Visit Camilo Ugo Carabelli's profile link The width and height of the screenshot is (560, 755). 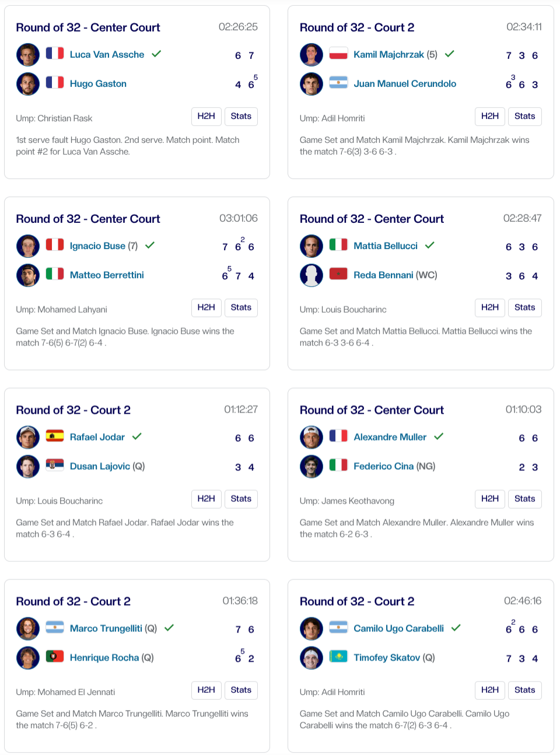pyautogui.click(x=398, y=628)
